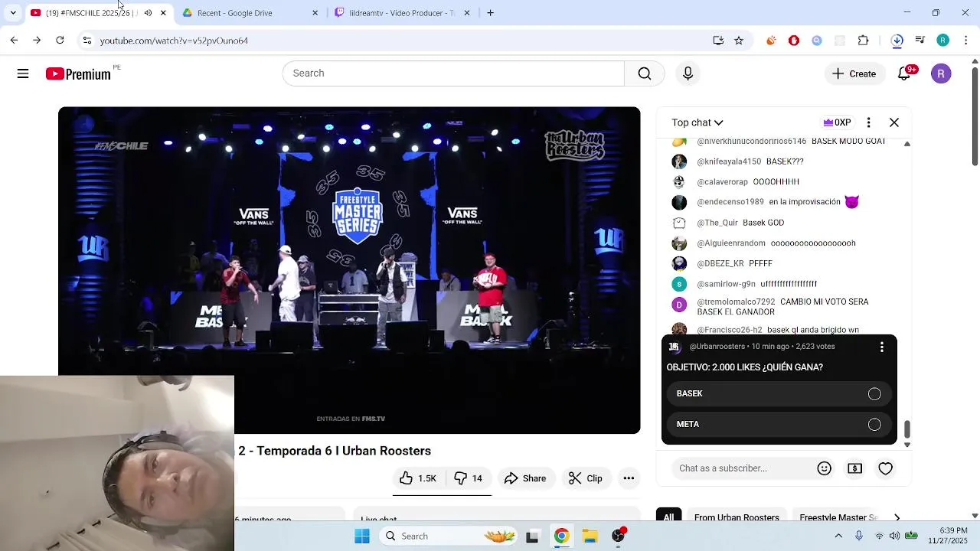Select the FMSCHILE YouTube tab

[x=96, y=13]
